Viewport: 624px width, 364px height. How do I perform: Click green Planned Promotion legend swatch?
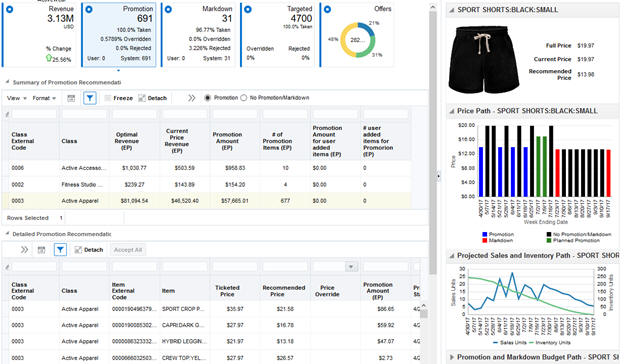coord(549,240)
